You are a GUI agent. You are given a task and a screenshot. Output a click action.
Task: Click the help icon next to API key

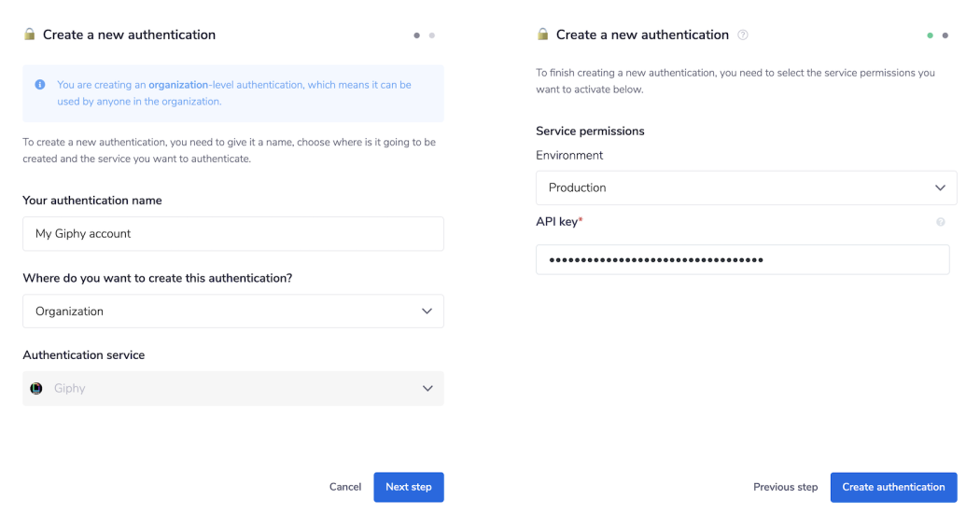click(940, 222)
